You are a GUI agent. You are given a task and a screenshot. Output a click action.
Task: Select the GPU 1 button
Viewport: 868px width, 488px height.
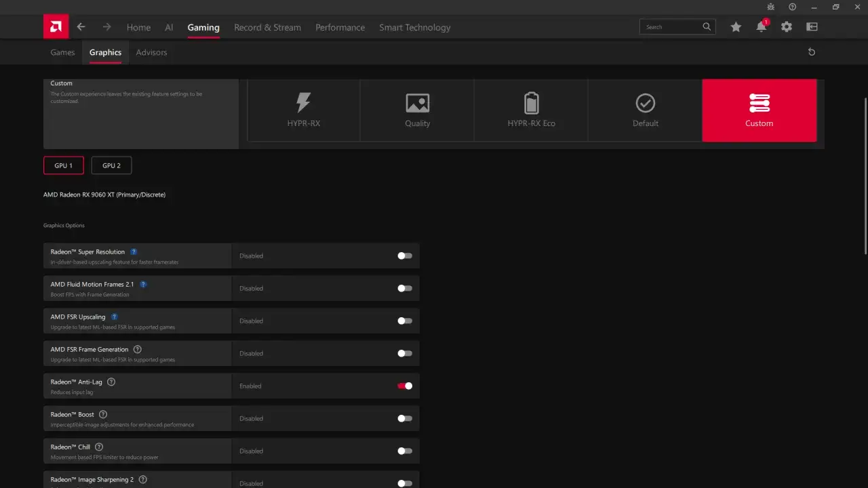pyautogui.click(x=64, y=165)
